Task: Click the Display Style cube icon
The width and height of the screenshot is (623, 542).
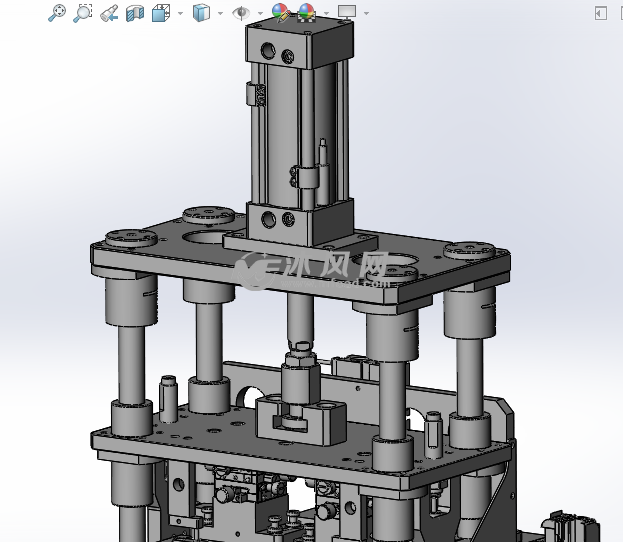Action: click(x=200, y=13)
